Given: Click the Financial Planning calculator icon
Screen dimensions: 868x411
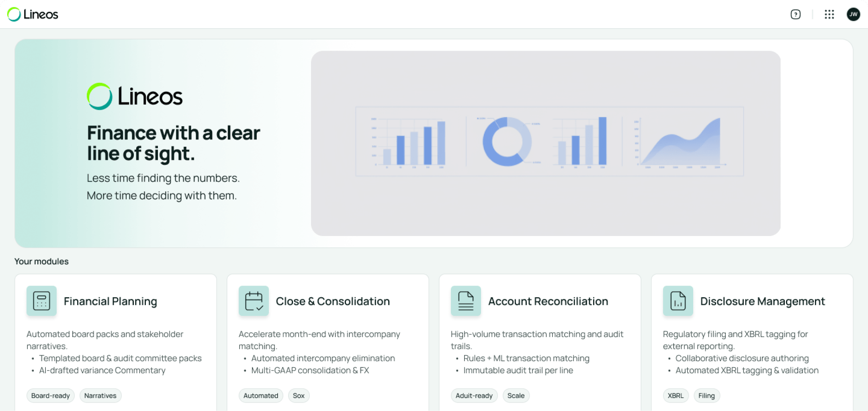Looking at the screenshot, I should (x=41, y=301).
